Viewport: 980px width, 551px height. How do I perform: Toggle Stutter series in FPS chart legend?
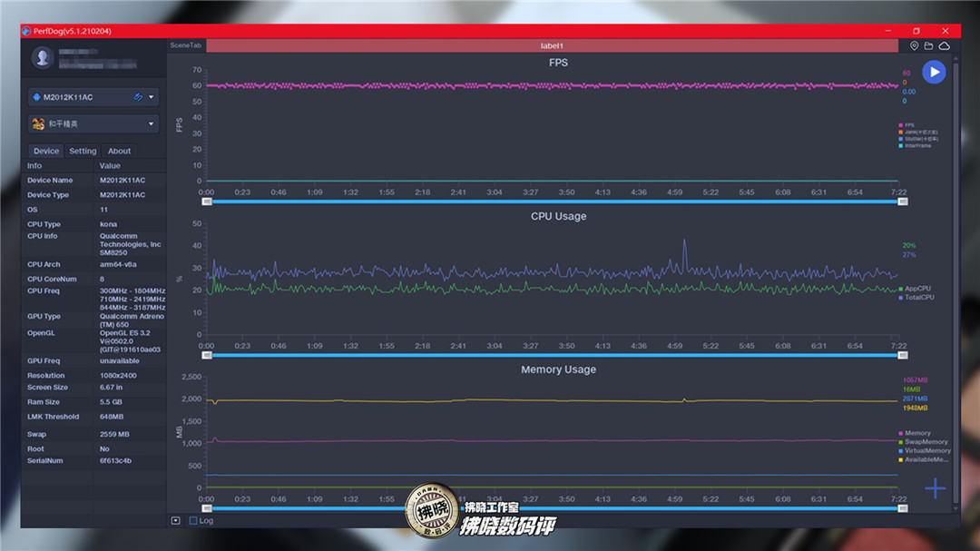[918, 139]
